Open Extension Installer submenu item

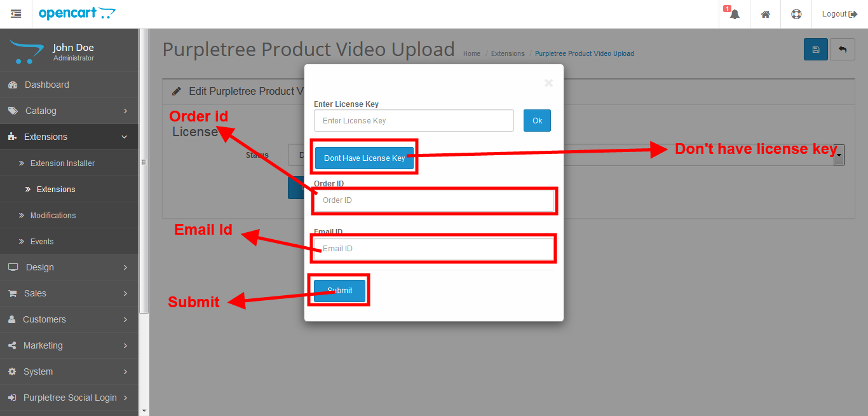click(69, 163)
